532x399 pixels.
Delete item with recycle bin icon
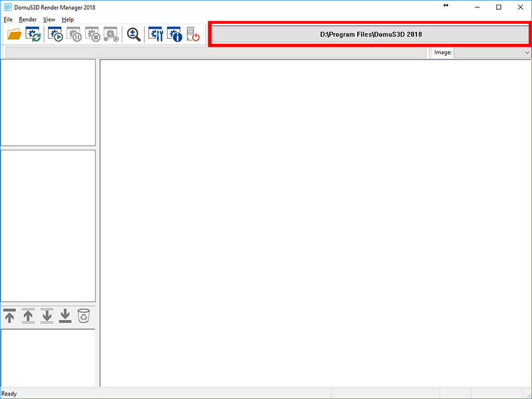[84, 316]
